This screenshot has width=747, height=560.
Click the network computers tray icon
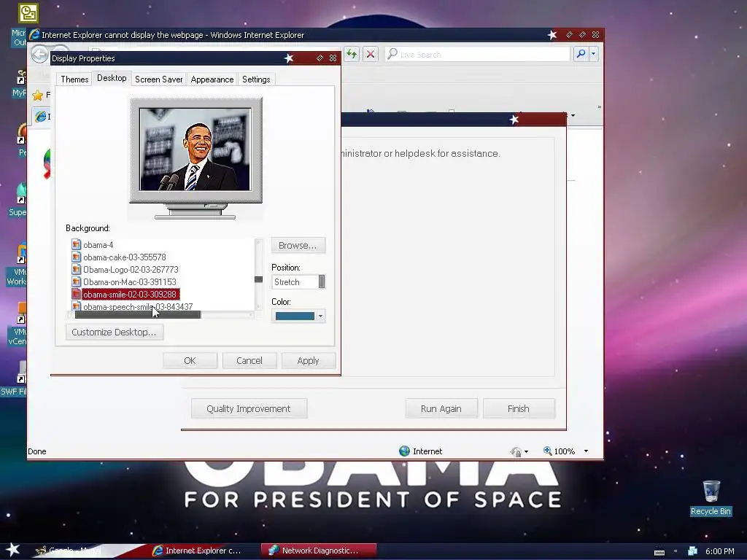pyautogui.click(x=693, y=551)
